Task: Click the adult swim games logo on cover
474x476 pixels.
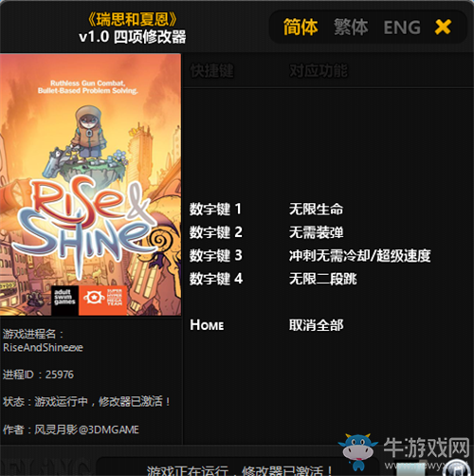Action: pyautogui.click(x=64, y=300)
